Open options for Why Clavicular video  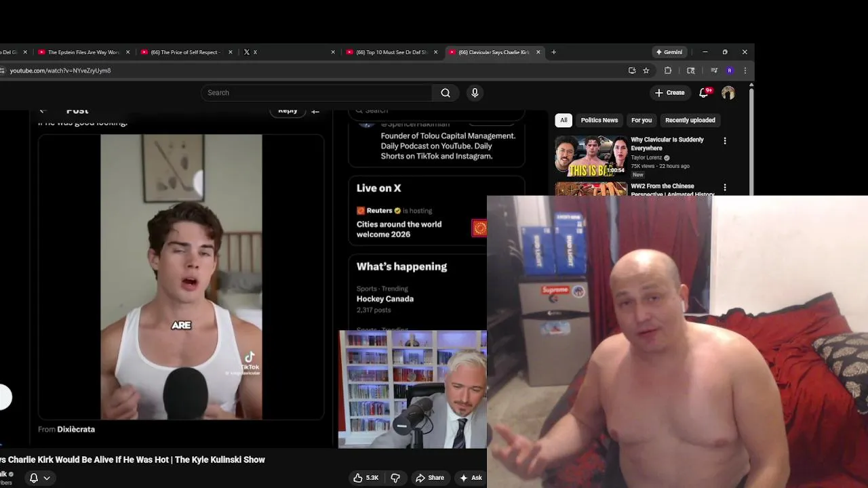point(725,141)
